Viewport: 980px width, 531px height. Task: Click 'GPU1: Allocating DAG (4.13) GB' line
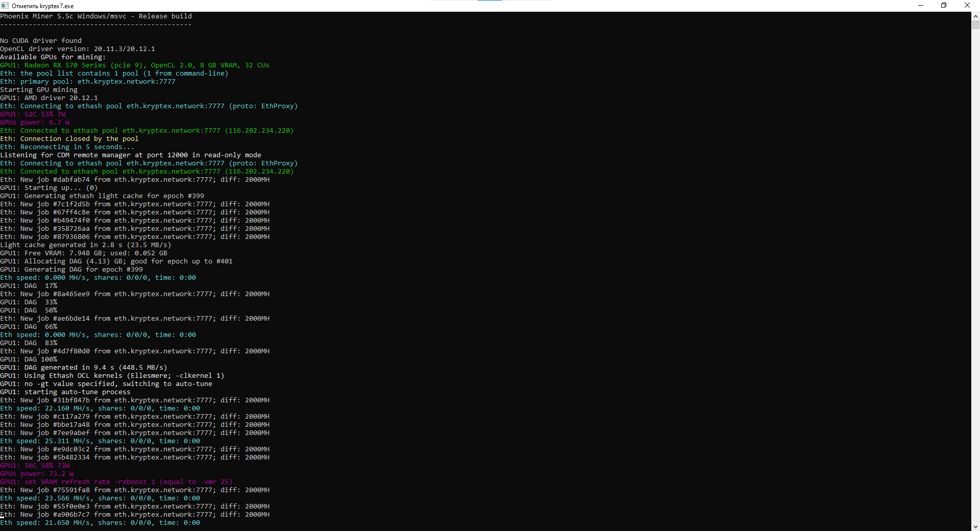[116, 261]
